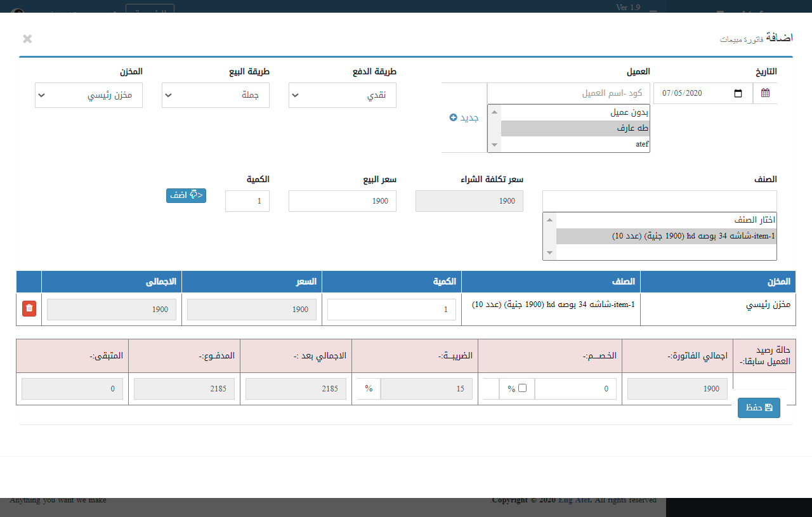Click the discount amount field showing 0
The width and height of the screenshot is (812, 517).
tap(575, 389)
